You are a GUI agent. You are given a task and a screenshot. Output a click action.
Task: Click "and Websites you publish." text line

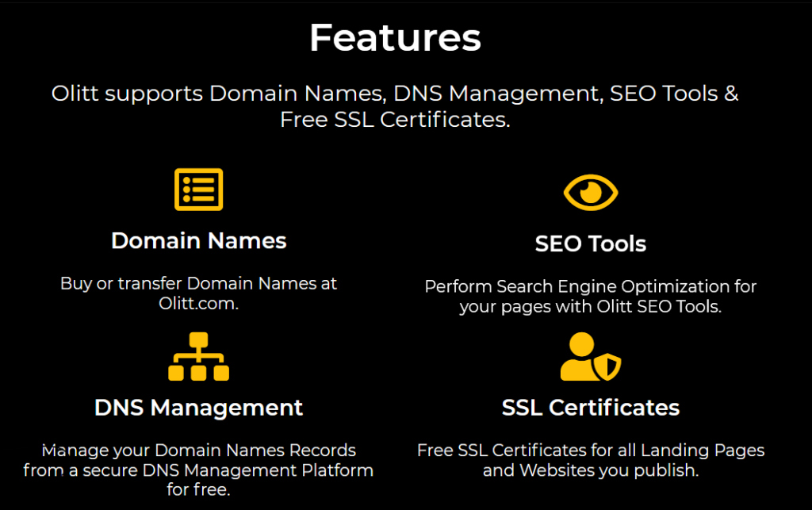pos(590,470)
